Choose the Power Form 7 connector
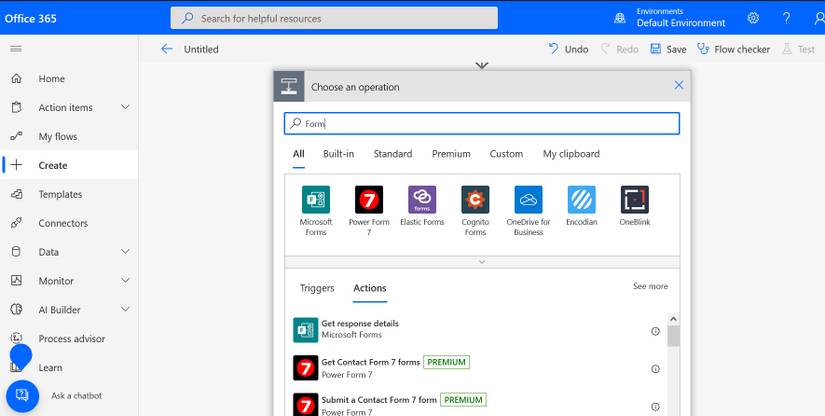Screen dimensions: 825x416 coord(369,200)
